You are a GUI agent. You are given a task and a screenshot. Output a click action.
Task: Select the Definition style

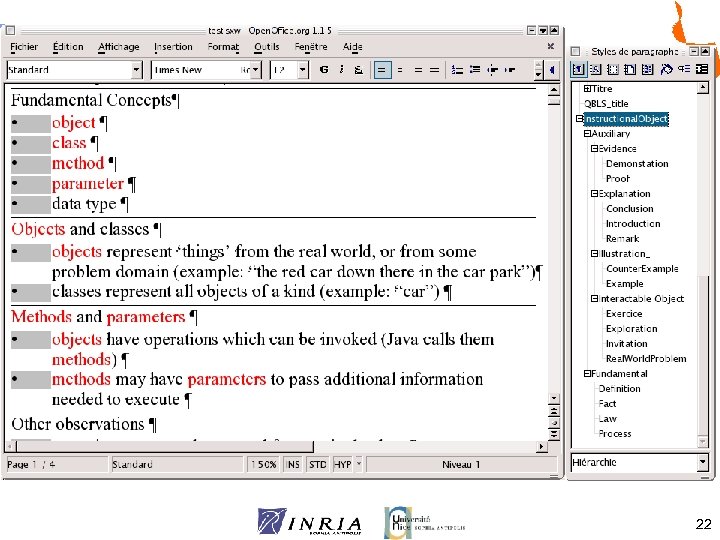619,389
